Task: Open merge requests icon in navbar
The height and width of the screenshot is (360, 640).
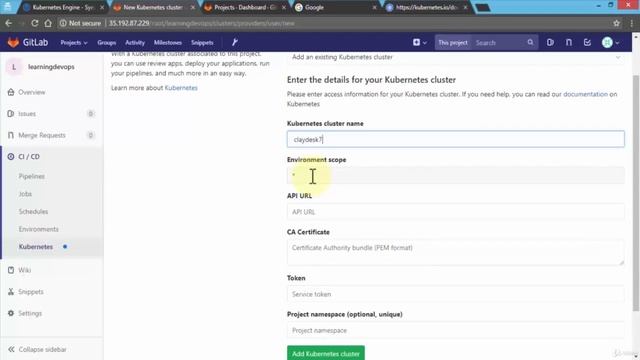Action: pyautogui.click(x=569, y=42)
